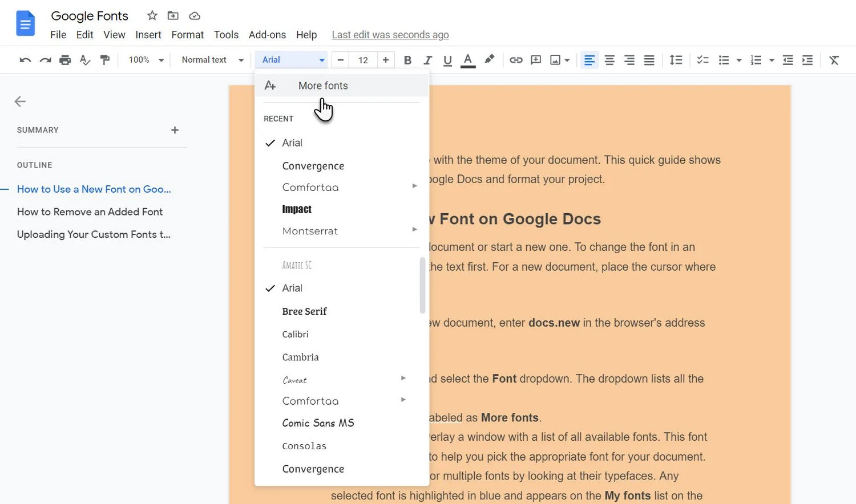Toggle Bold formatting
This screenshot has width=856, height=504.
point(407,60)
